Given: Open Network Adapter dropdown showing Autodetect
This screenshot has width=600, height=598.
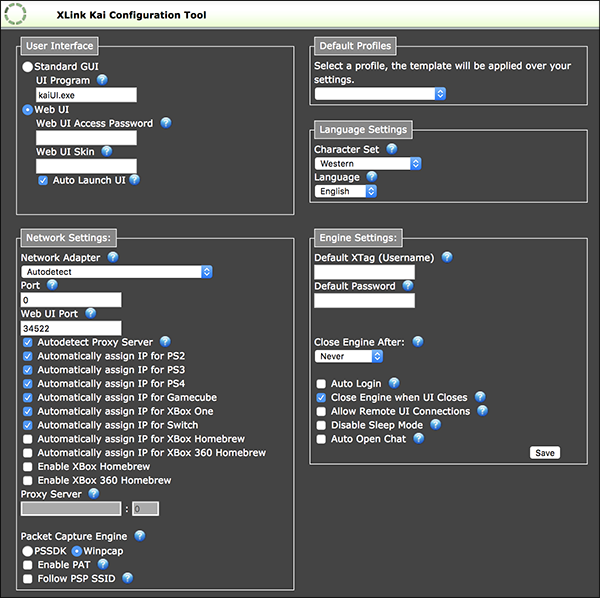Looking at the screenshot, I should (x=117, y=272).
